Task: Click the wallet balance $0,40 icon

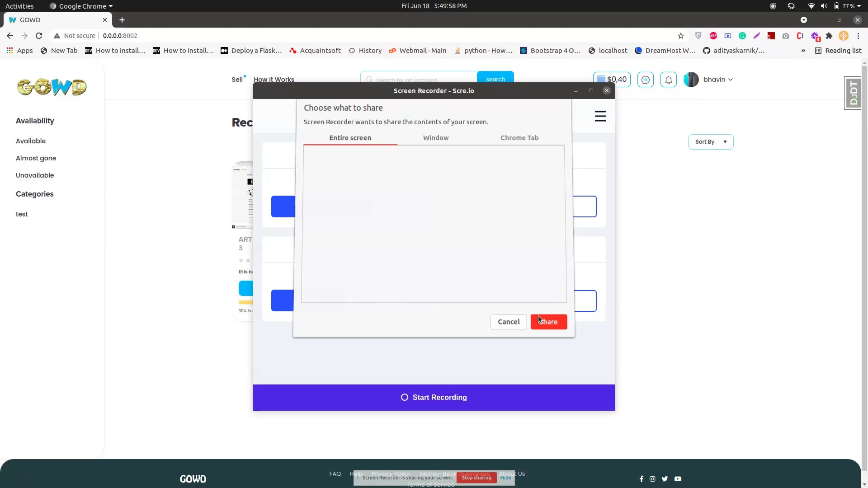Action: coord(612,79)
